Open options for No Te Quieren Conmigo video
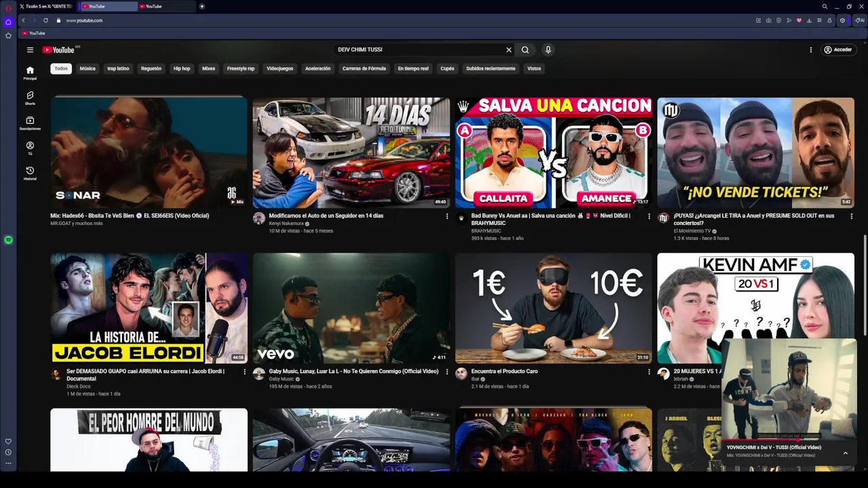This screenshot has width=868, height=488. 447,371
